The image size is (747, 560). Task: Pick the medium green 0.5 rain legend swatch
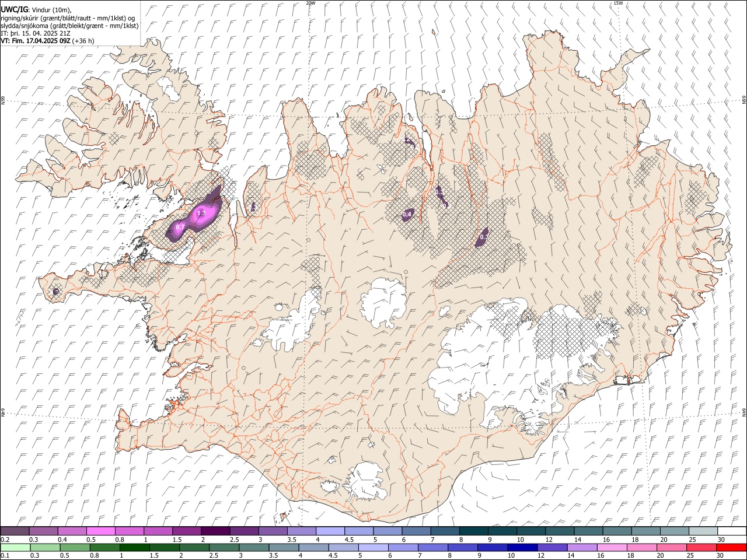pyautogui.click(x=75, y=548)
